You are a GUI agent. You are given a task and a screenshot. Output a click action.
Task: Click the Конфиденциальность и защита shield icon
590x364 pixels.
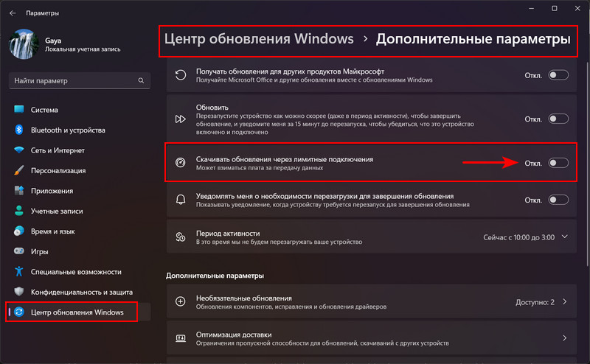click(19, 292)
